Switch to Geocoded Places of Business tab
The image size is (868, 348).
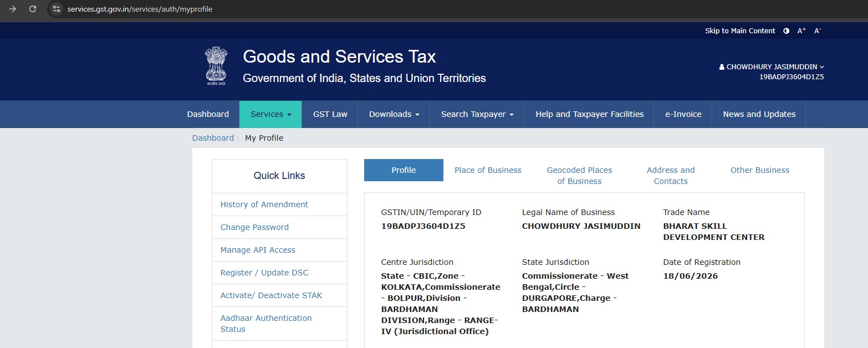point(579,176)
